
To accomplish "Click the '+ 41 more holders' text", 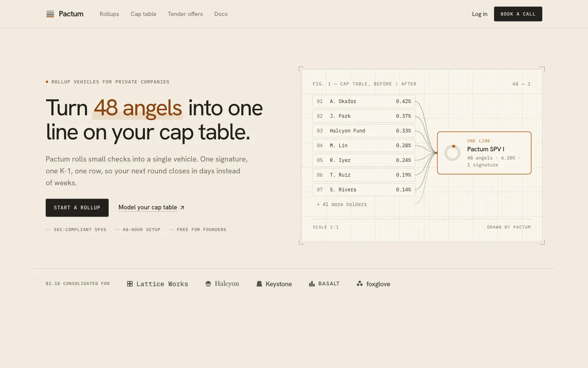I will [342, 204].
